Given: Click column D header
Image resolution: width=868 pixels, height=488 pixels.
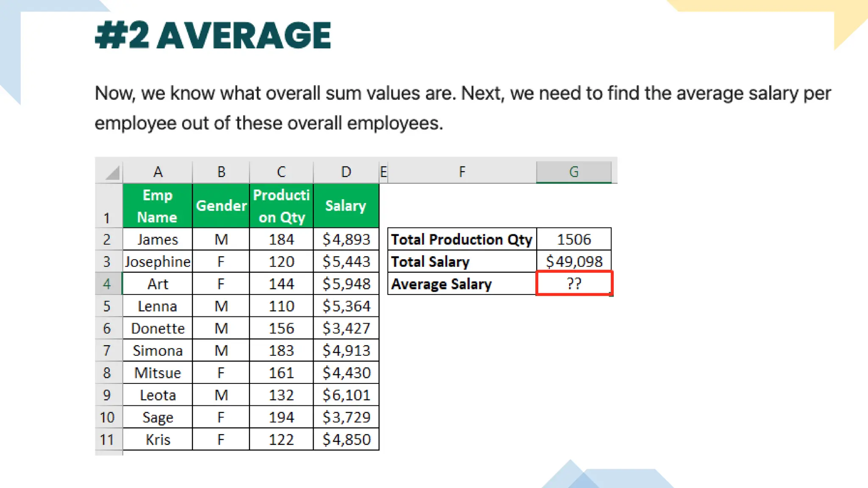Looking at the screenshot, I should tap(346, 172).
